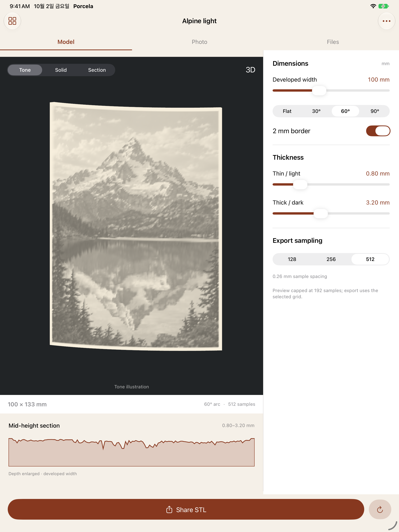This screenshot has height=532, width=399.
Task: Choose the 60° arc option
Action: point(345,111)
